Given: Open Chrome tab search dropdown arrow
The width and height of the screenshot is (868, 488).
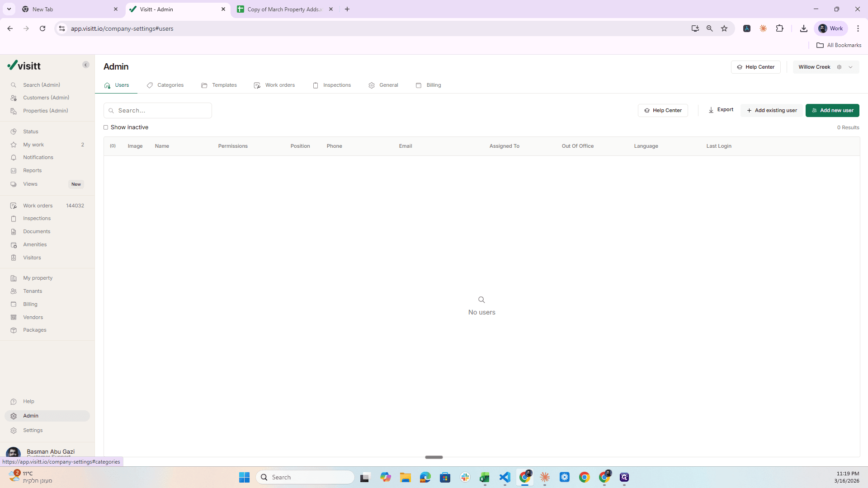Looking at the screenshot, I should coord(9,9).
